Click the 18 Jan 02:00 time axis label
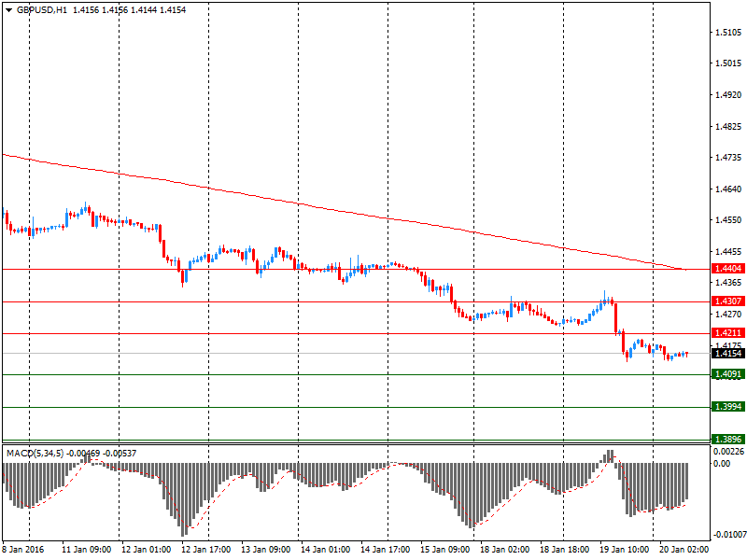 [x=504, y=550]
